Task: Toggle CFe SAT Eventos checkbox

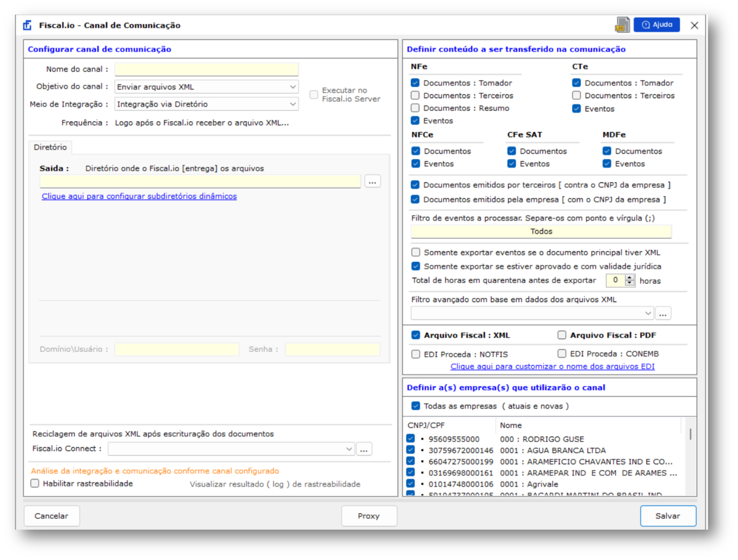Action: click(511, 164)
